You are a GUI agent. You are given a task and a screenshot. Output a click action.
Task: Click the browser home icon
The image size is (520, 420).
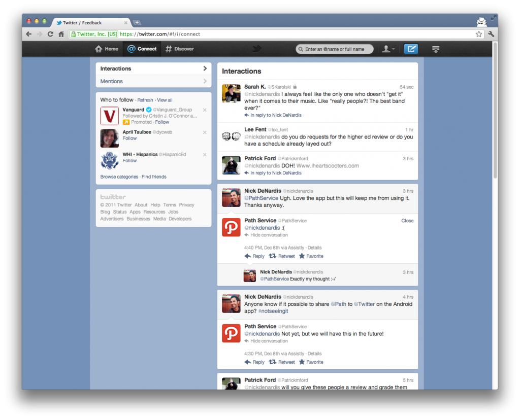pyautogui.click(x=61, y=34)
